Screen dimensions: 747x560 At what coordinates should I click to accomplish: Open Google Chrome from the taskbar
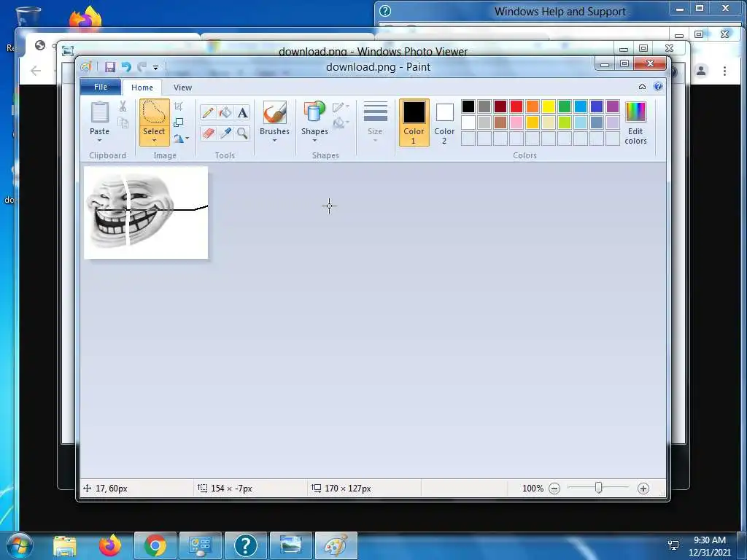click(x=155, y=545)
